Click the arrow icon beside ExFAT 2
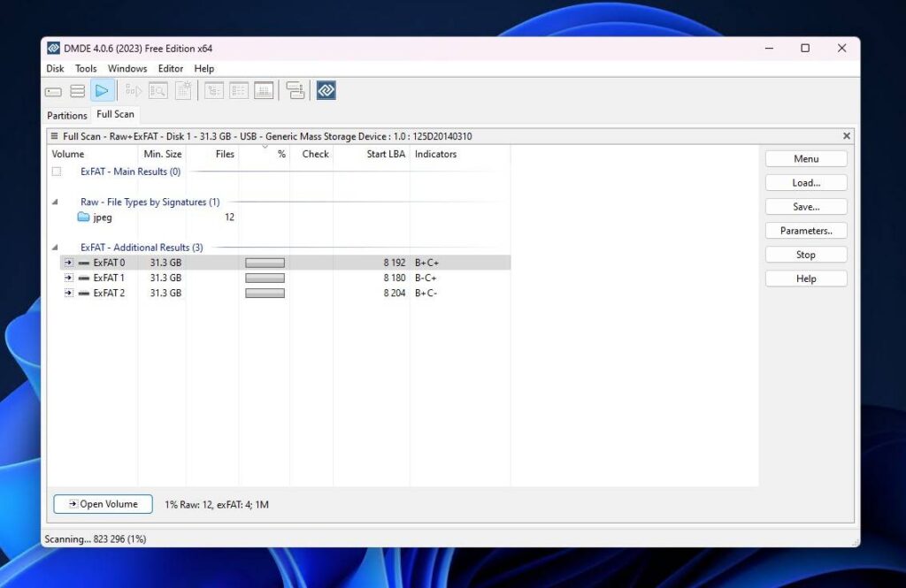The height and width of the screenshot is (588, 906). pos(68,293)
